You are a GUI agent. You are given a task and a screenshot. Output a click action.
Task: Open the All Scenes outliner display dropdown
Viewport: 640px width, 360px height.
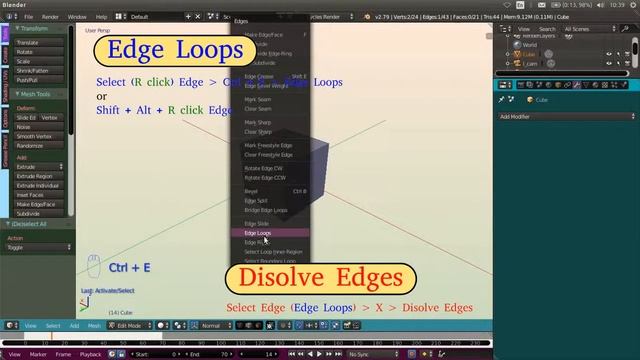pyautogui.click(x=589, y=29)
